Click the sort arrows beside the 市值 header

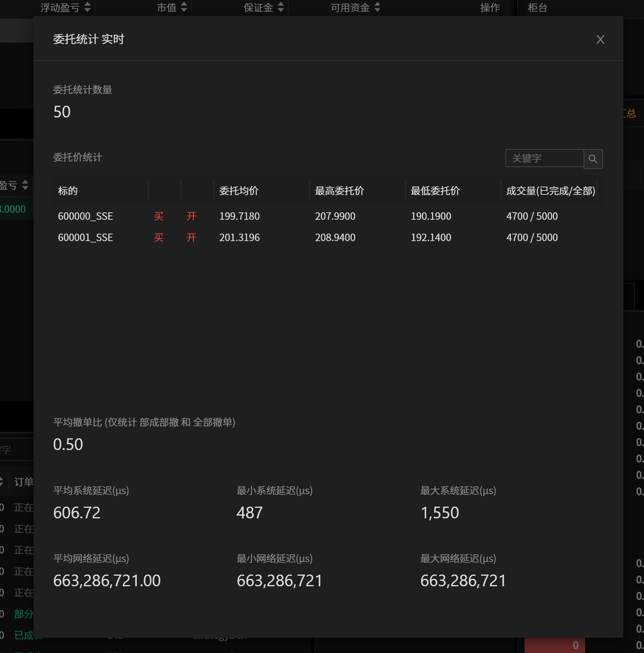(184, 7)
